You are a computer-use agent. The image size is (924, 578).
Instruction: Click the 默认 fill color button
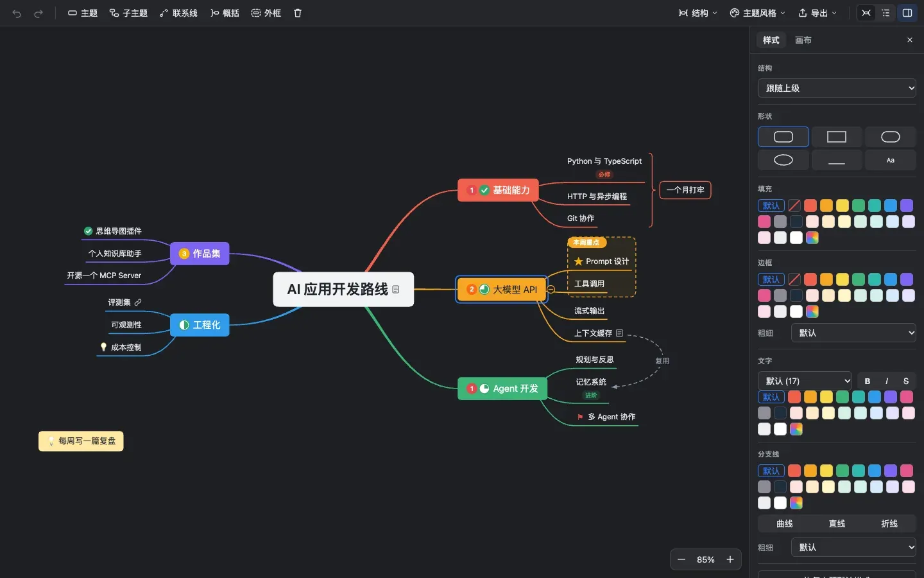click(x=771, y=206)
